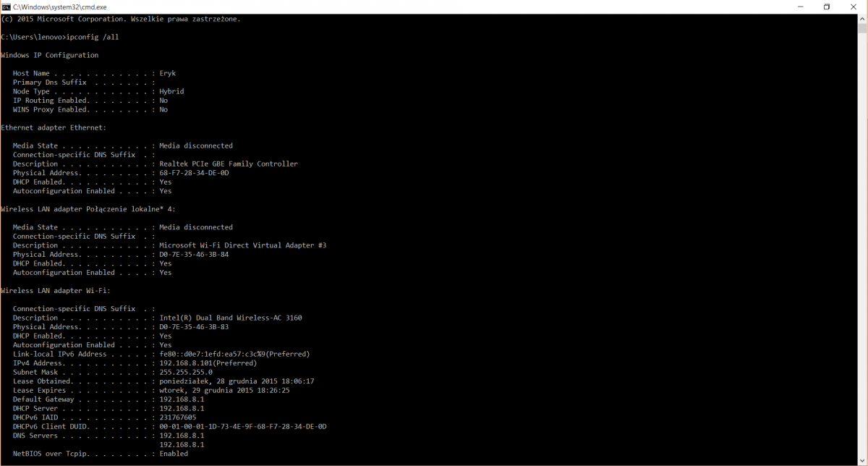Click 'Wireless LAN adapter Połączenie lokalne* 4:' heading

[x=88, y=209]
